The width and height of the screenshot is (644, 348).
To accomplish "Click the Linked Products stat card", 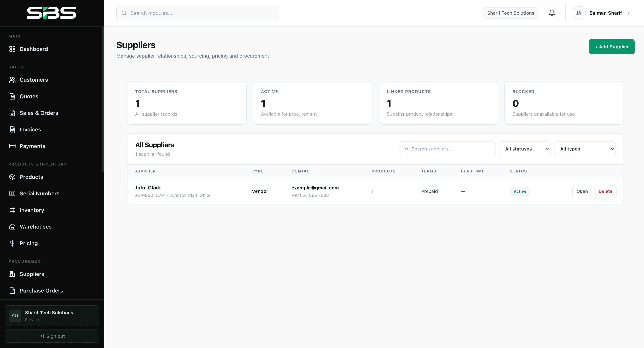I will [x=438, y=103].
